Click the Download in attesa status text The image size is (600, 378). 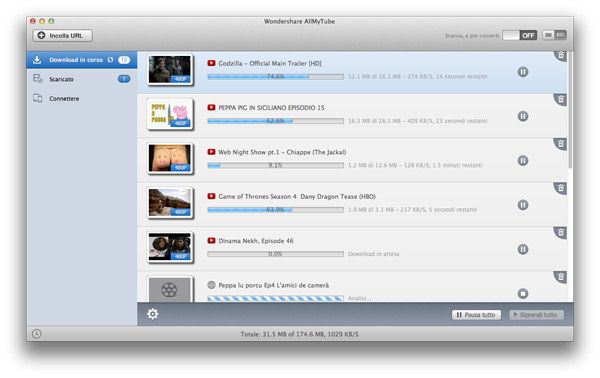point(373,254)
